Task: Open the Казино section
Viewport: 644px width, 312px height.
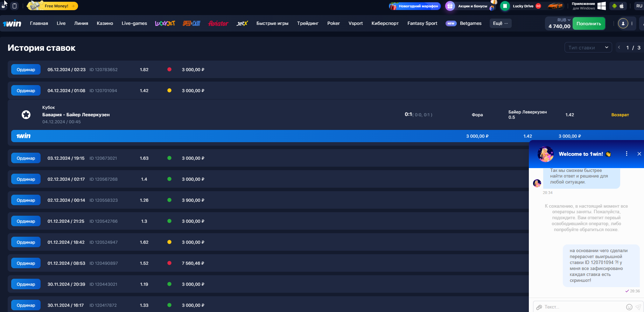Action: (x=105, y=23)
